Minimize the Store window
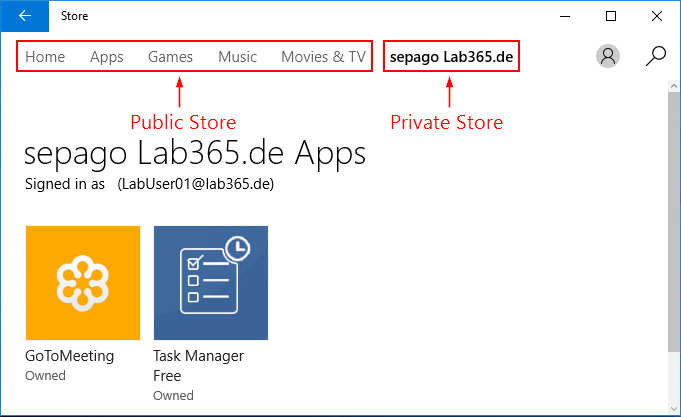681x417 pixels. pyautogui.click(x=565, y=16)
